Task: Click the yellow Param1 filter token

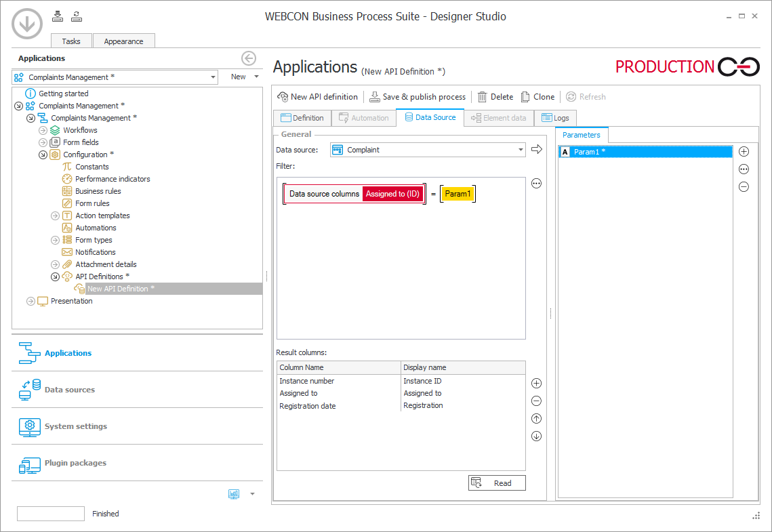Action: click(458, 193)
